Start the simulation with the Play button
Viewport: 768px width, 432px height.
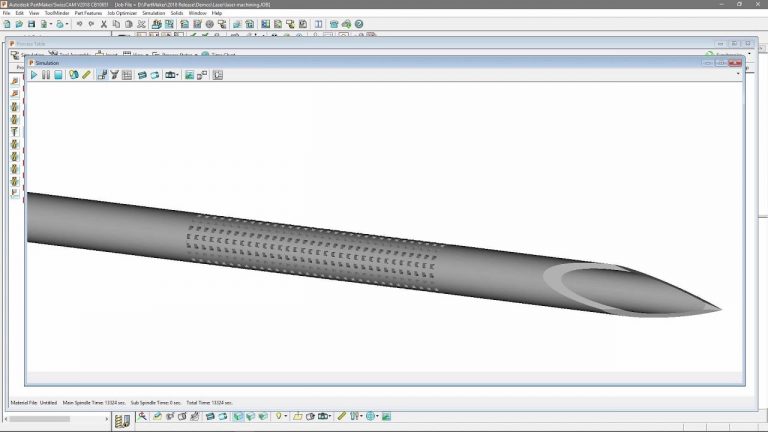click(x=34, y=75)
